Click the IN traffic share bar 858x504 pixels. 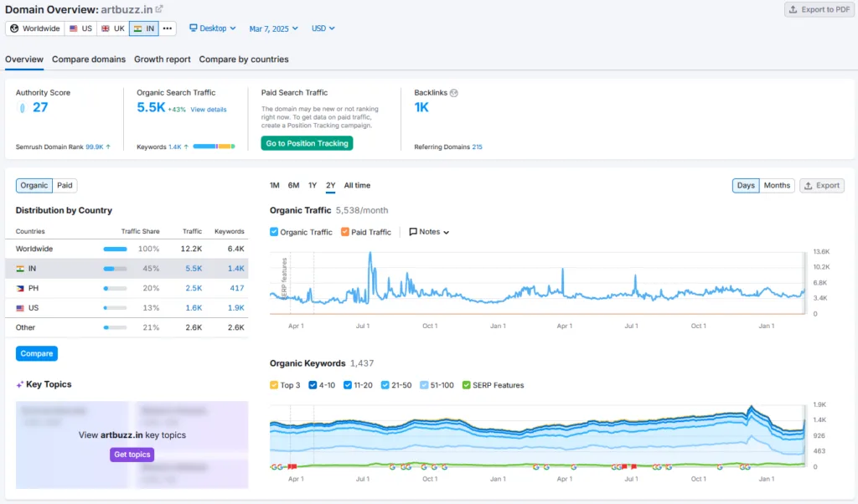(115, 269)
